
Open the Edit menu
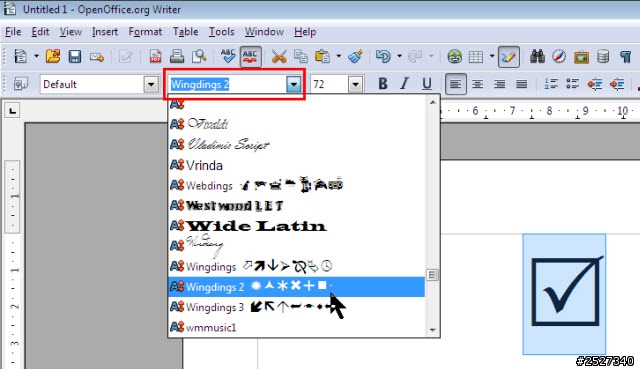click(40, 32)
